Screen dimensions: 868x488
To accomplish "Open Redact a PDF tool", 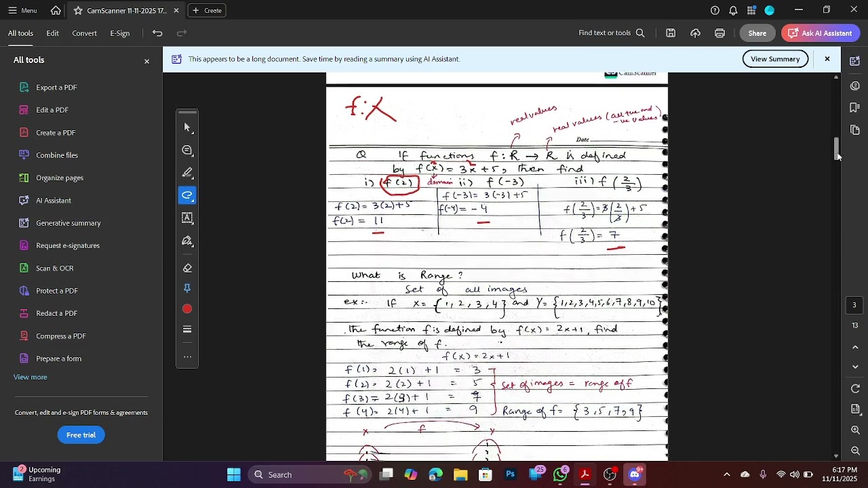I will point(56,313).
